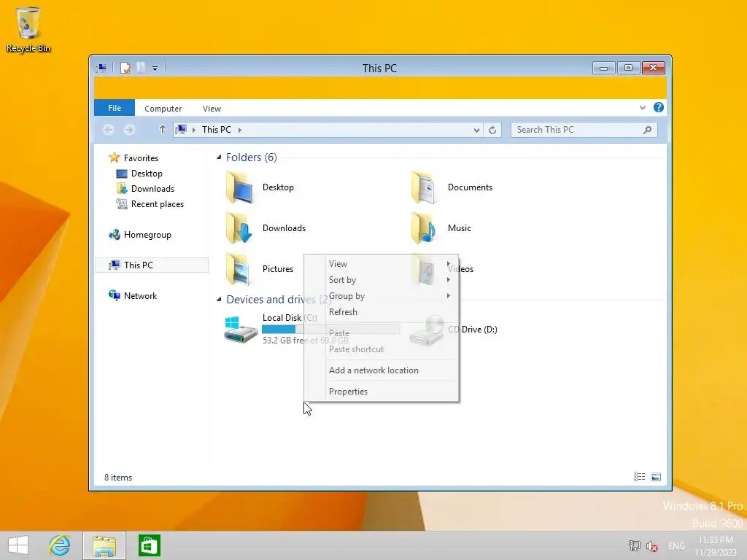Click the search magnifier icon
Image resolution: width=747 pixels, height=560 pixels.
tap(648, 130)
